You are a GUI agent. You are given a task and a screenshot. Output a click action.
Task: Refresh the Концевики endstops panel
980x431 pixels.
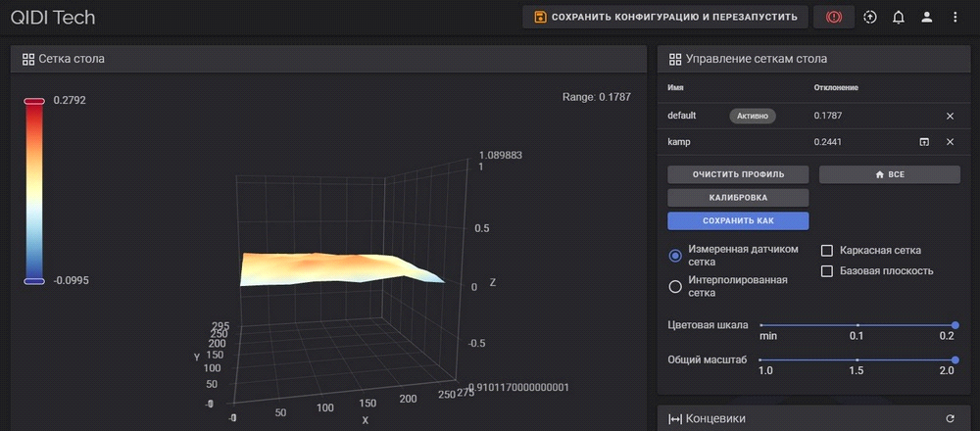click(950, 419)
